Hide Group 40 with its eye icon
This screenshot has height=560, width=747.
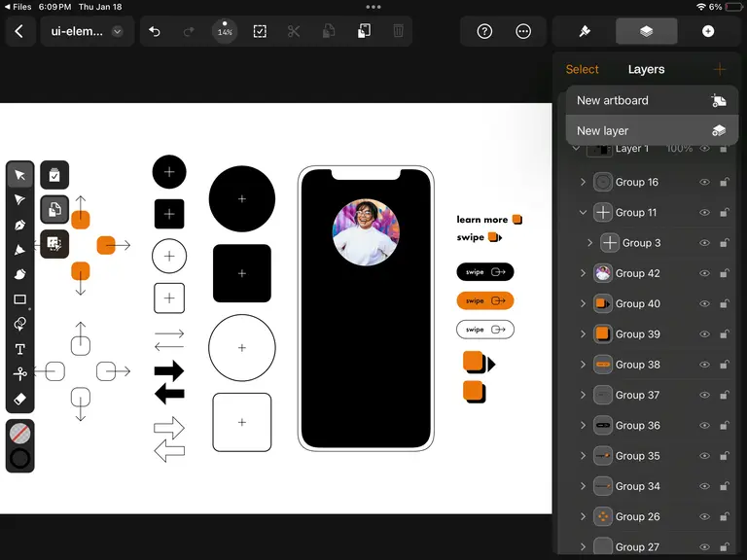pyautogui.click(x=704, y=303)
